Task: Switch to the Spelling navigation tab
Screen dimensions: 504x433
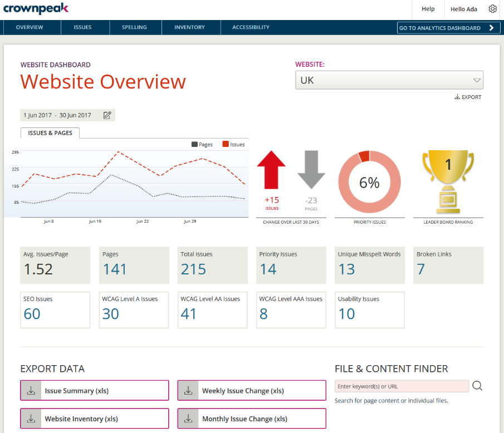Action: click(134, 27)
